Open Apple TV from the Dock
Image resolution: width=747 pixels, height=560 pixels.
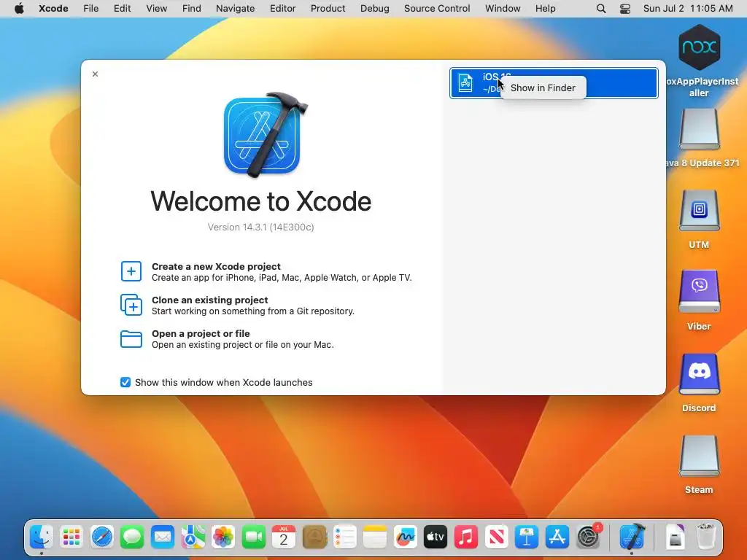[436, 537]
